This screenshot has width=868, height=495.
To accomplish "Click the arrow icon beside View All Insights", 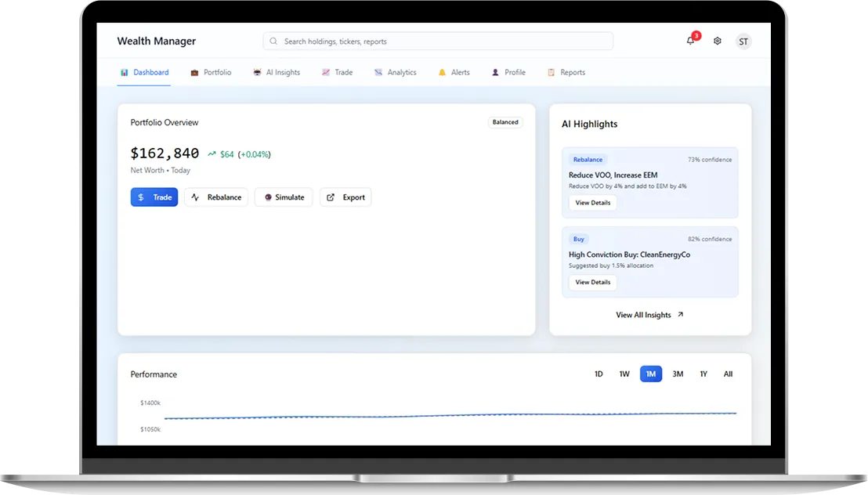I will click(680, 315).
